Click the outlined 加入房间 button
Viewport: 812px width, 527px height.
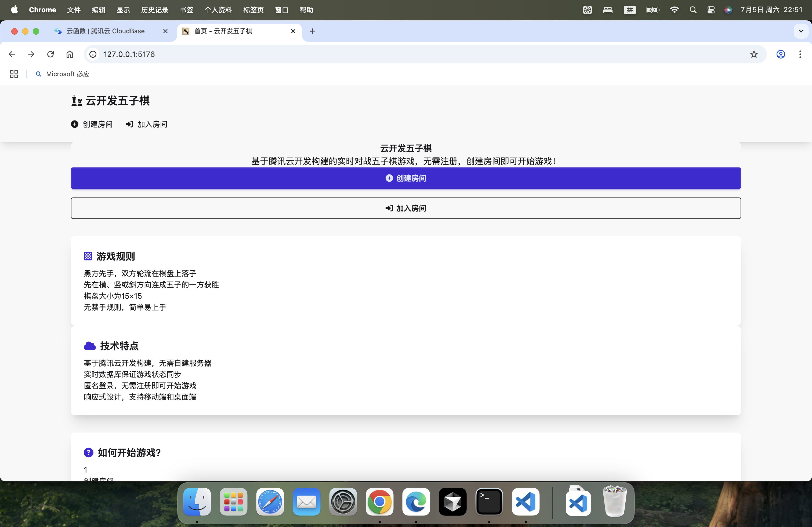406,208
